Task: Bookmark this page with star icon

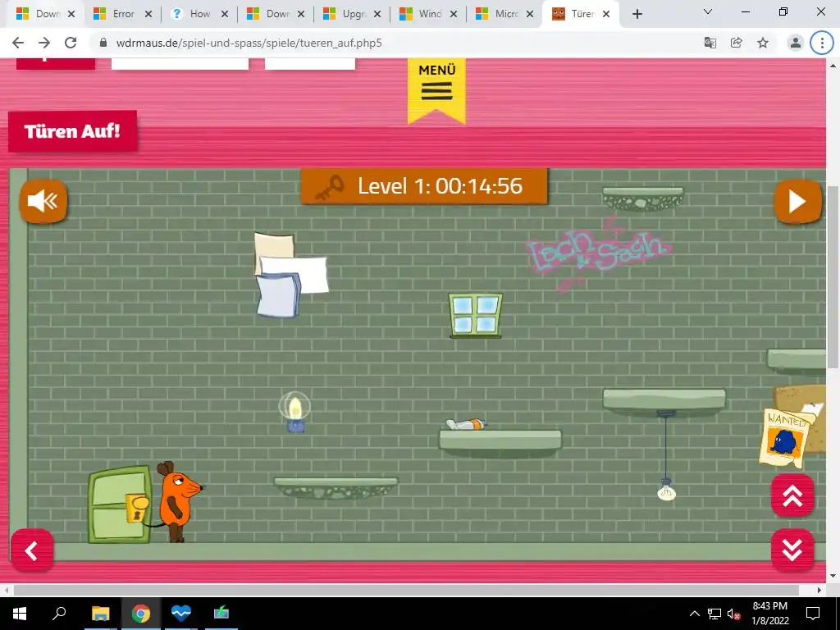Action: click(x=763, y=43)
